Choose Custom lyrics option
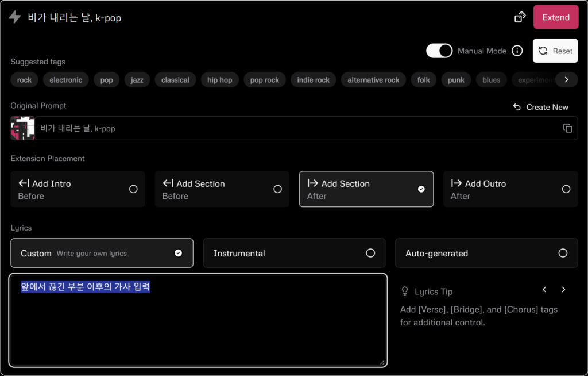This screenshot has height=376, width=588. pos(102,253)
